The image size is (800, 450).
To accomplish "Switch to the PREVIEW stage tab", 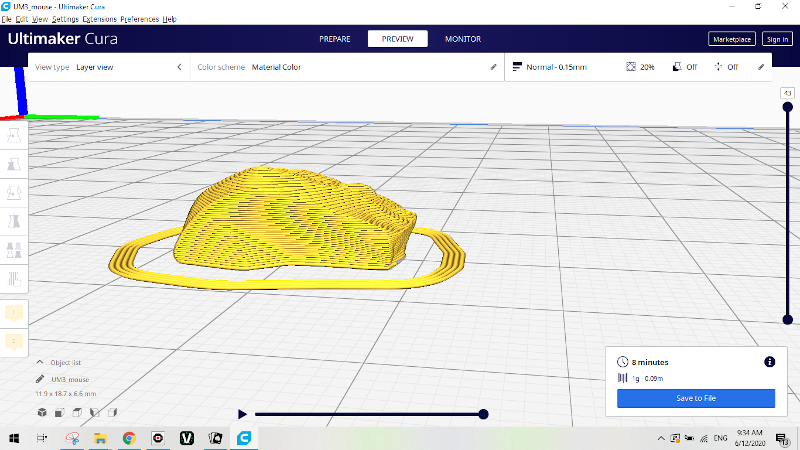I will click(x=397, y=39).
